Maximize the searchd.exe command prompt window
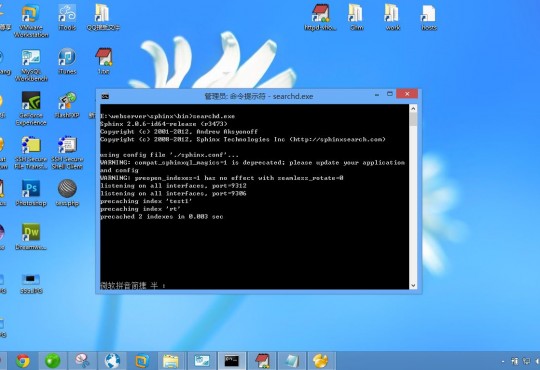The image size is (540, 370). coord(390,94)
